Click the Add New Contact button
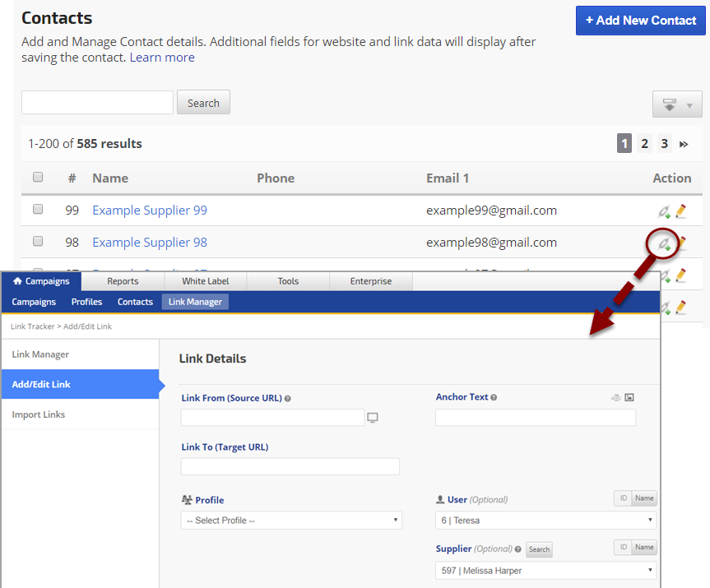Image resolution: width=710 pixels, height=588 pixels. click(x=640, y=21)
